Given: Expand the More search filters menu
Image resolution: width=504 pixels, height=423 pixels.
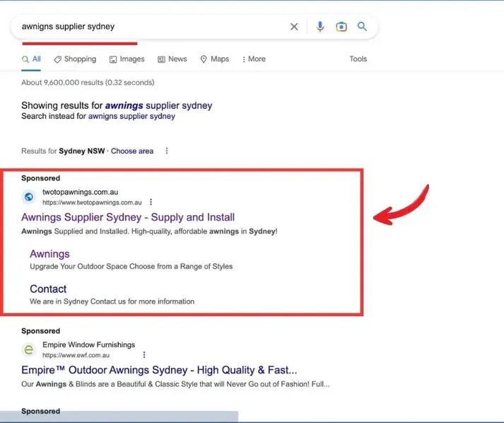Looking at the screenshot, I should click(x=254, y=59).
